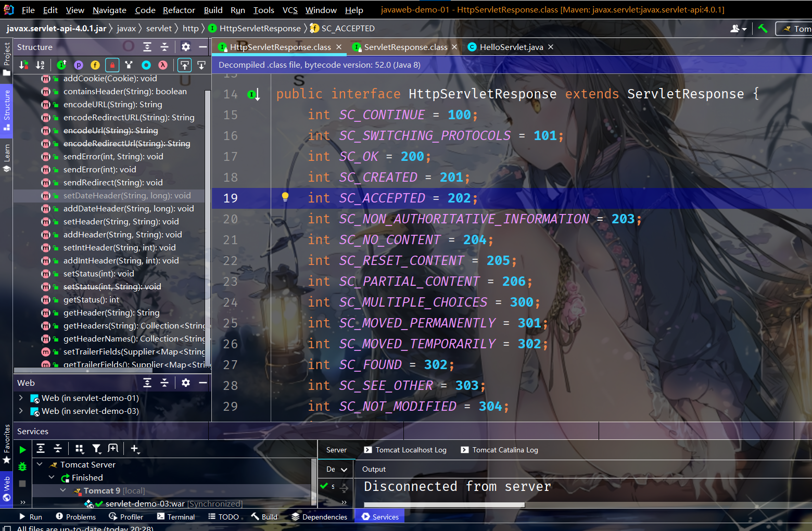
Task: Expand all in the Services toolbar
Action: [41, 449]
